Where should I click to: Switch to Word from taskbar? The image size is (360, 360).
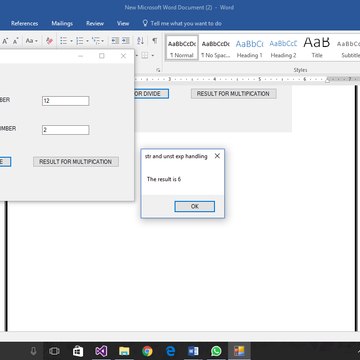click(193, 351)
